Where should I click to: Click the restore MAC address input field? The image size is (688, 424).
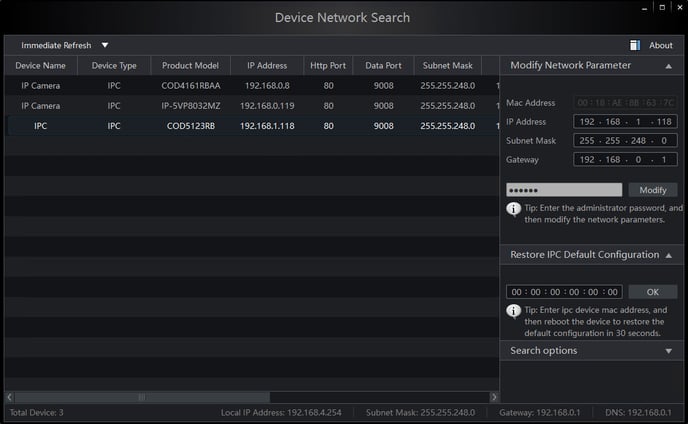[x=564, y=292]
